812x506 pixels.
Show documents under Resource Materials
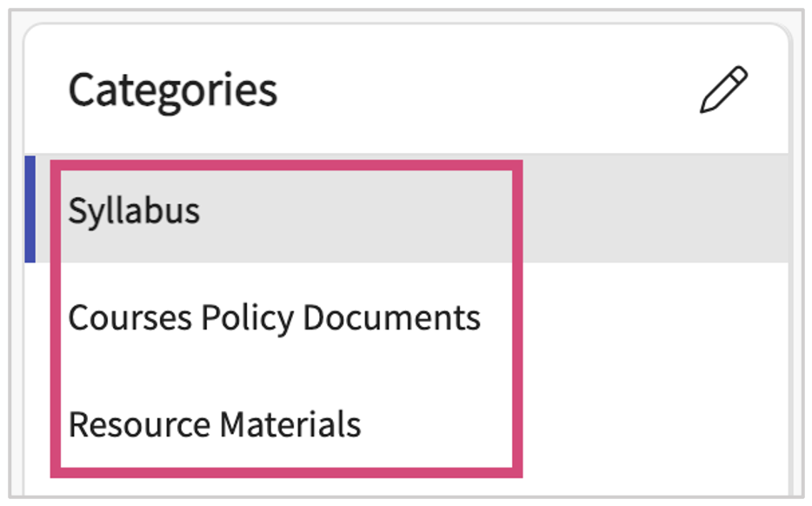[x=215, y=425]
